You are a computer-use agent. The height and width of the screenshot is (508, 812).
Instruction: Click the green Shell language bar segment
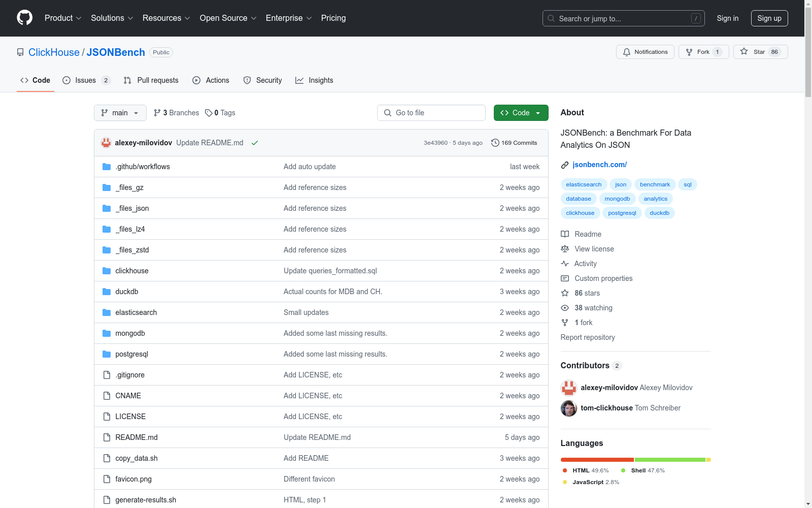coord(670,460)
